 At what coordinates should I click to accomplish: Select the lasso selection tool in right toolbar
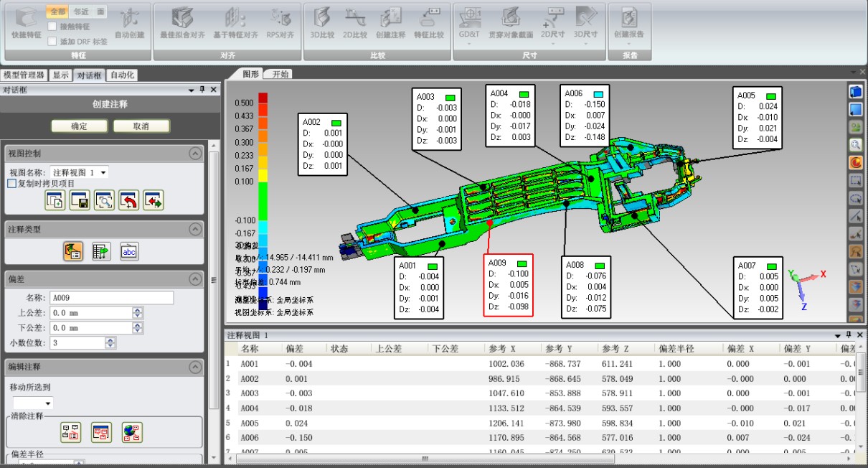coord(855,197)
